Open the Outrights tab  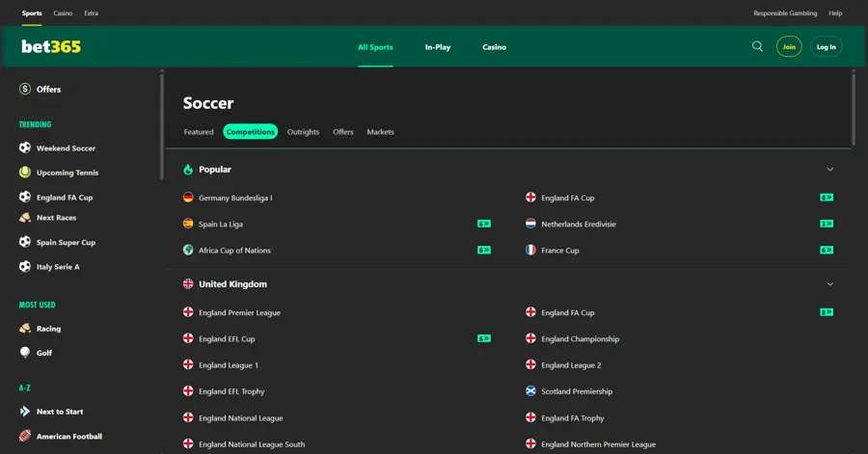(303, 132)
